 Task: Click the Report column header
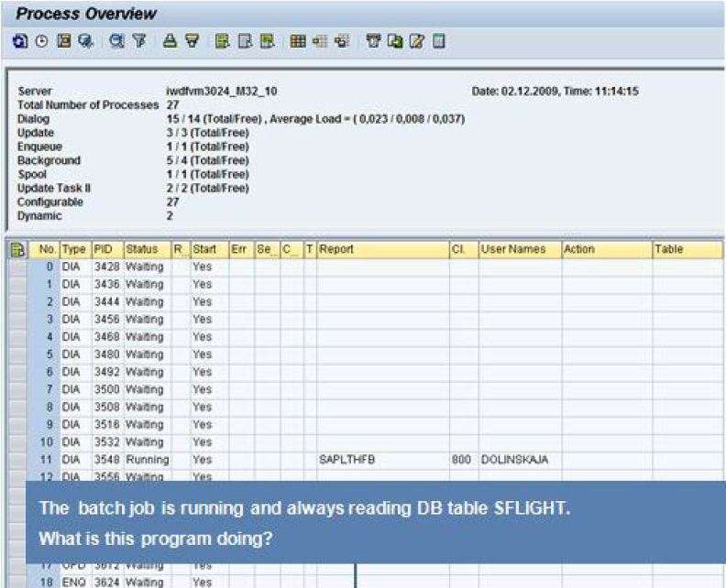pos(383,249)
